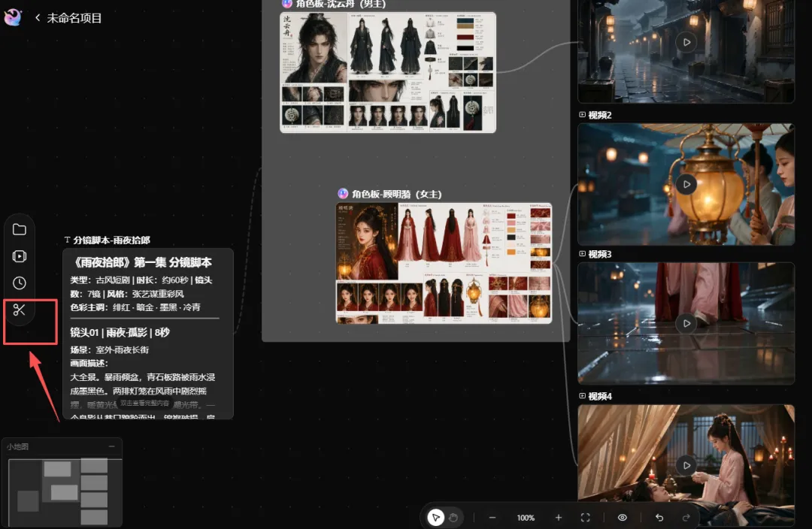Go back using the chevron beside 未命名项目
This screenshot has height=529, width=812.
tap(38, 17)
